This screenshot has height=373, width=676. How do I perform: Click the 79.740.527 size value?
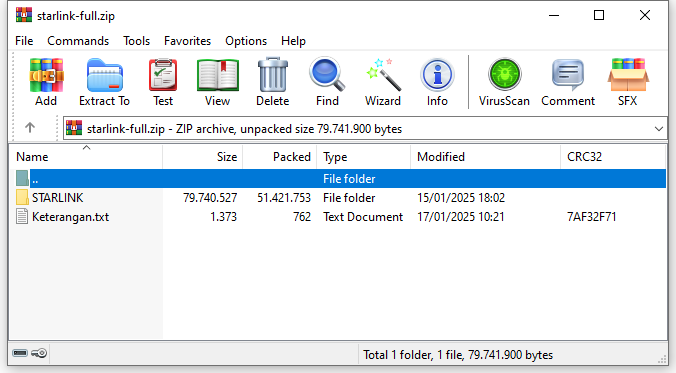tap(210, 197)
